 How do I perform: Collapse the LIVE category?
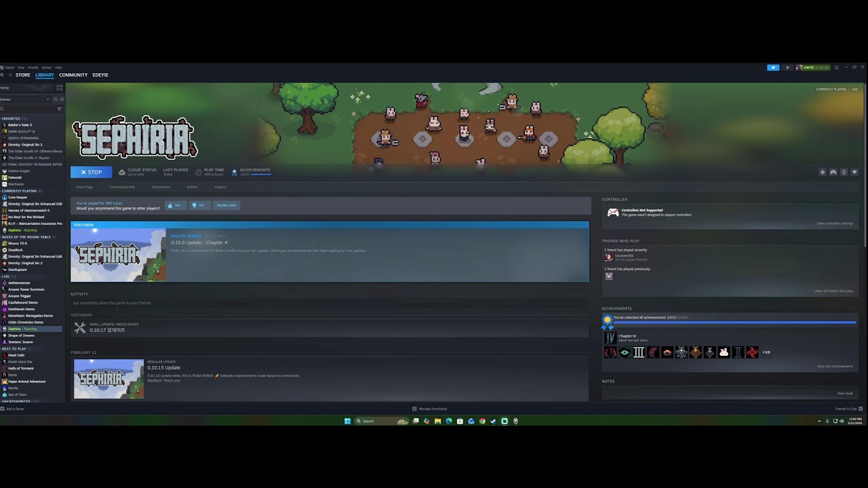click(x=5, y=277)
